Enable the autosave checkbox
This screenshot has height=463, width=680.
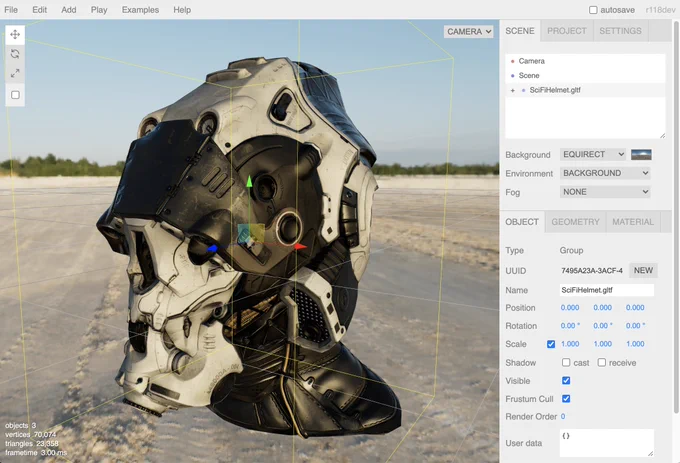(x=593, y=10)
